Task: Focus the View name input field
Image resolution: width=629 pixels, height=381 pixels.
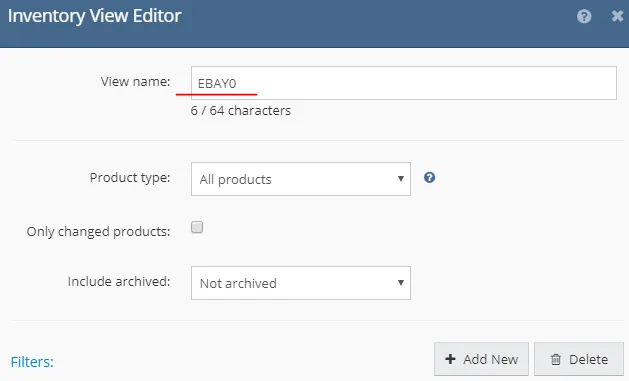Action: 404,83
